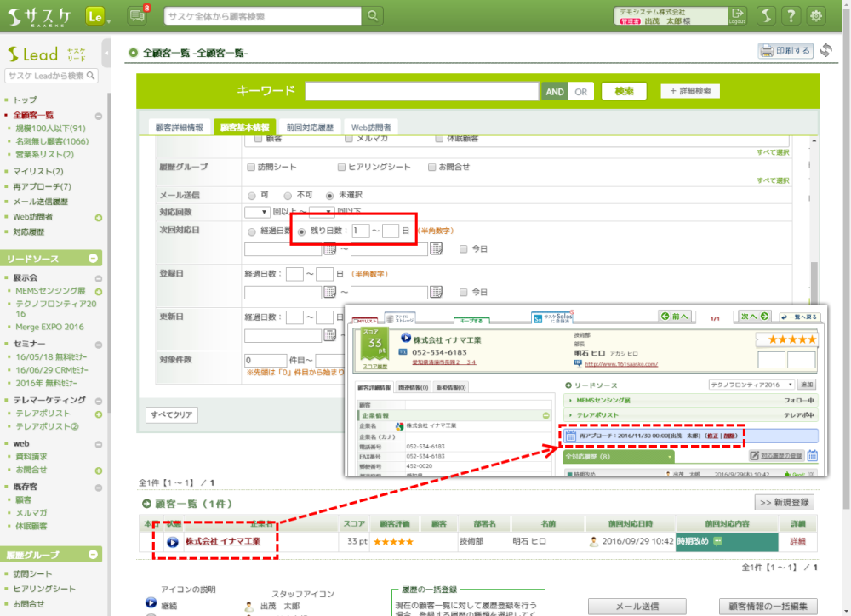
Task: Click the blue status icon for 株式会社イナマ工業
Action: (172, 542)
